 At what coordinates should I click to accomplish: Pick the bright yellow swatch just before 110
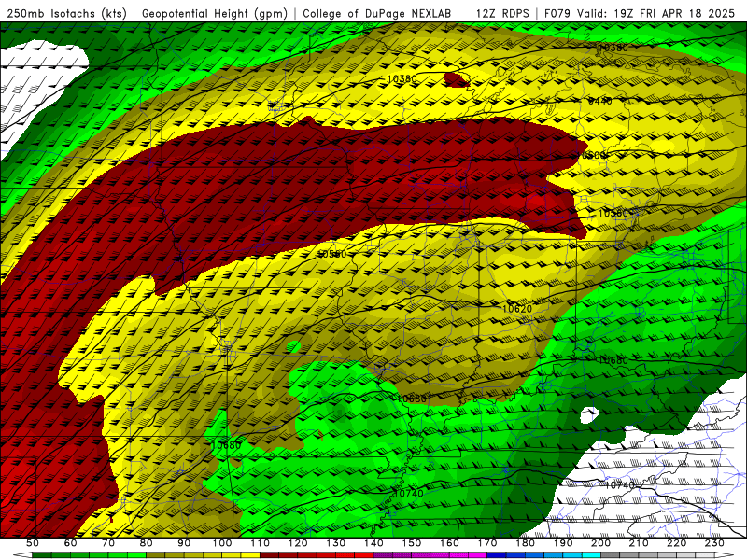250,555
